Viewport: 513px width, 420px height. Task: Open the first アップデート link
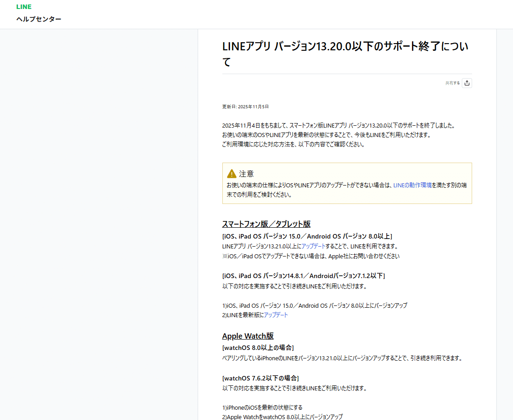click(x=314, y=246)
